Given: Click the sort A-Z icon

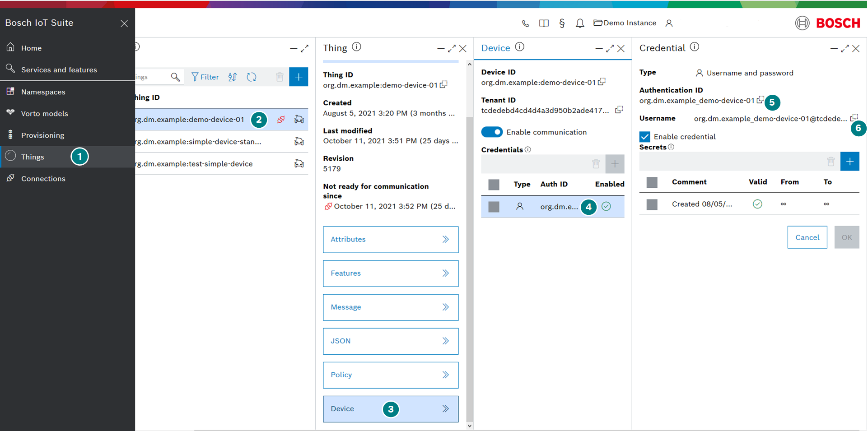Looking at the screenshot, I should tap(233, 77).
